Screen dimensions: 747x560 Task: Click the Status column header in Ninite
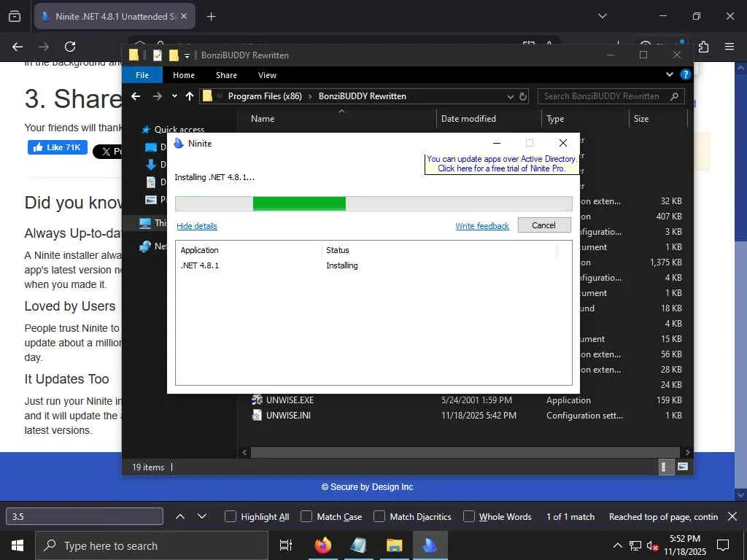pyautogui.click(x=438, y=250)
